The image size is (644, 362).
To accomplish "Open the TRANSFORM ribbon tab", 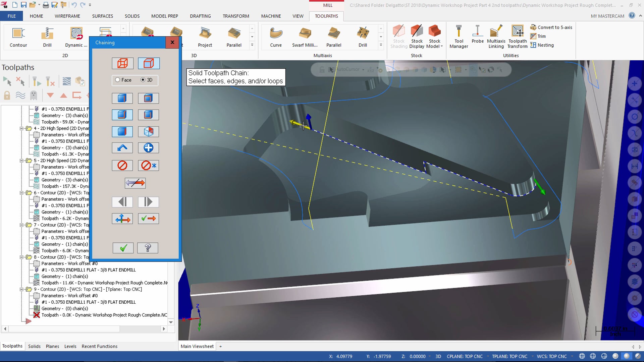I will coord(236,16).
